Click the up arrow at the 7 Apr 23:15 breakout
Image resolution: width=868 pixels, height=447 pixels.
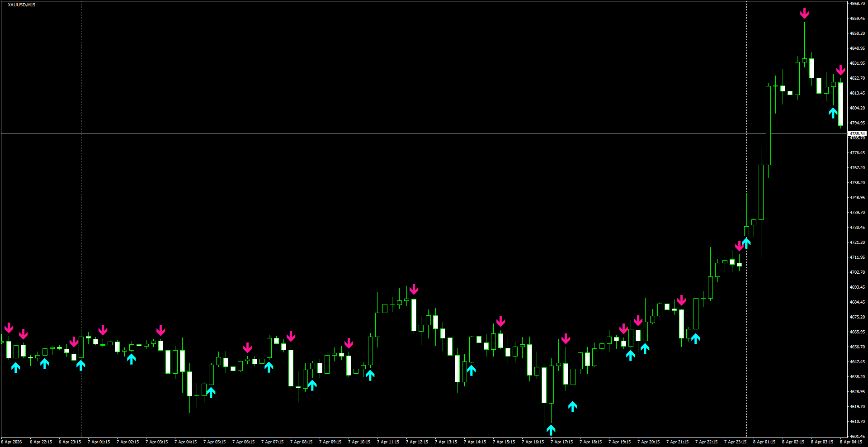point(746,242)
